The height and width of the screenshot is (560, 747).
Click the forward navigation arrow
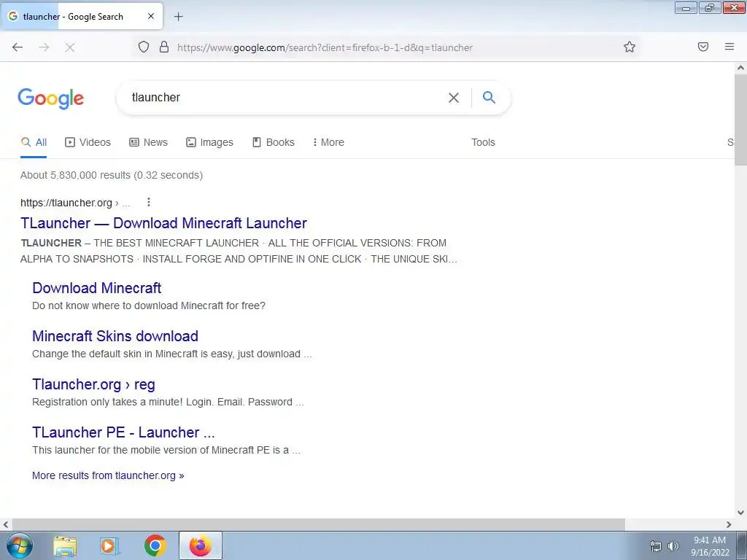click(x=44, y=47)
